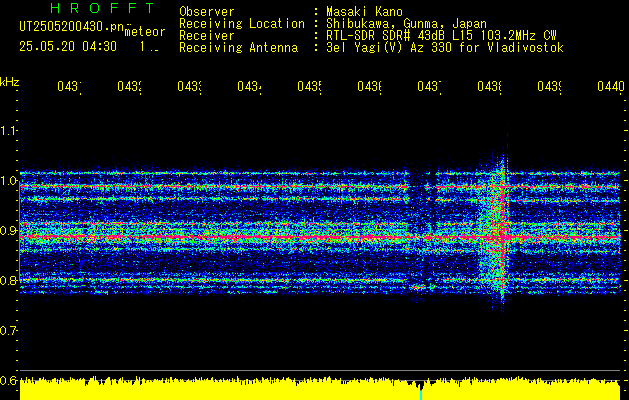The height and width of the screenshot is (400, 629).
Task: Click the 0435 time axis label
Action: pos(309,86)
